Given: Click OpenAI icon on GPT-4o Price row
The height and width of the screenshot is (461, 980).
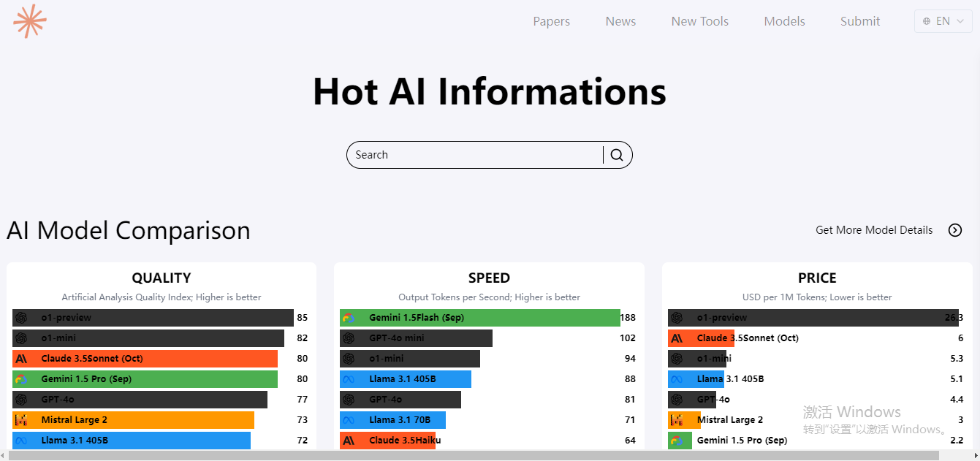Looking at the screenshot, I should [677, 400].
